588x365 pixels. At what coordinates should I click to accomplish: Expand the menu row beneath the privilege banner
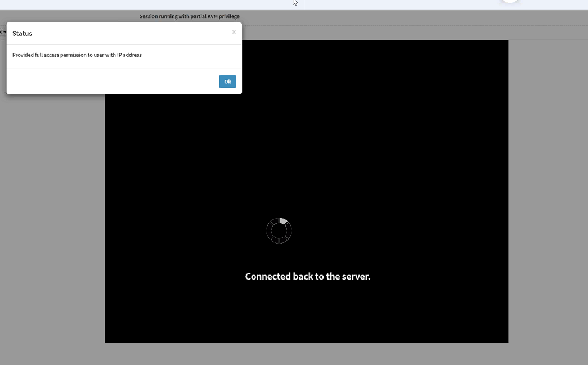394,32
